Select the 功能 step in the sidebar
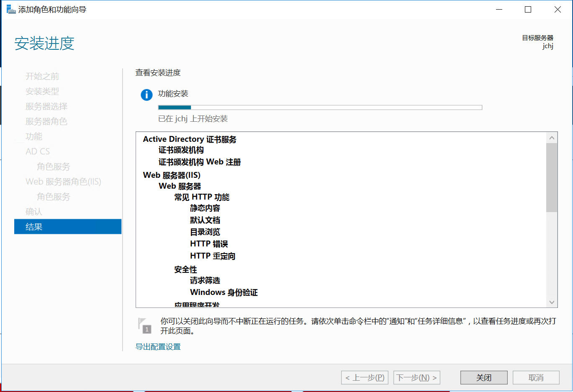573x392 pixels. click(x=34, y=136)
